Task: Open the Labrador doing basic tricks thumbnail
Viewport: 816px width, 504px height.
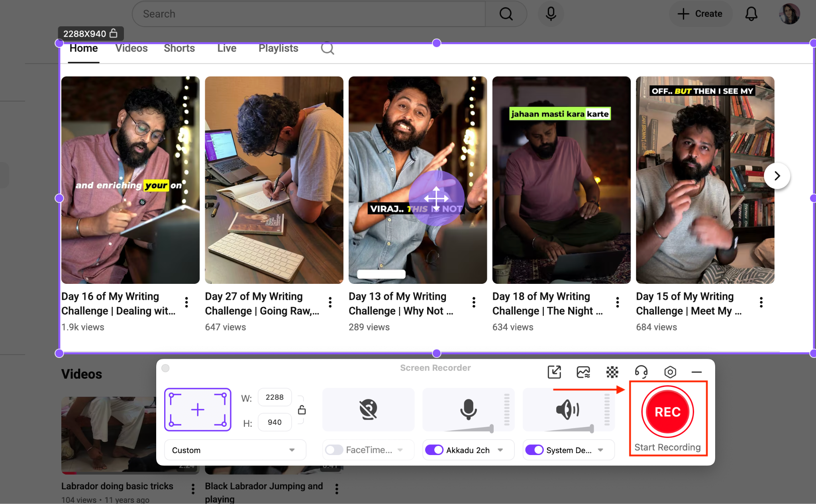Action: [x=108, y=435]
